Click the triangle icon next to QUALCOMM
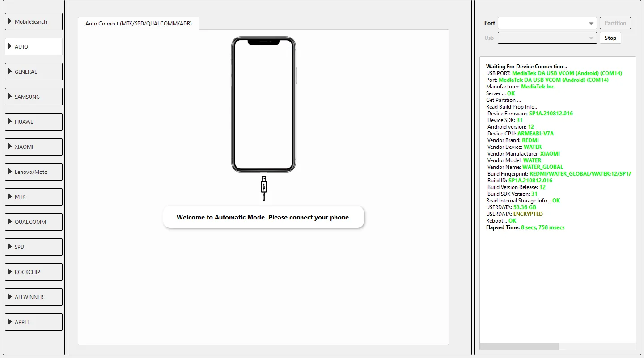This screenshot has height=358, width=644. (10, 222)
